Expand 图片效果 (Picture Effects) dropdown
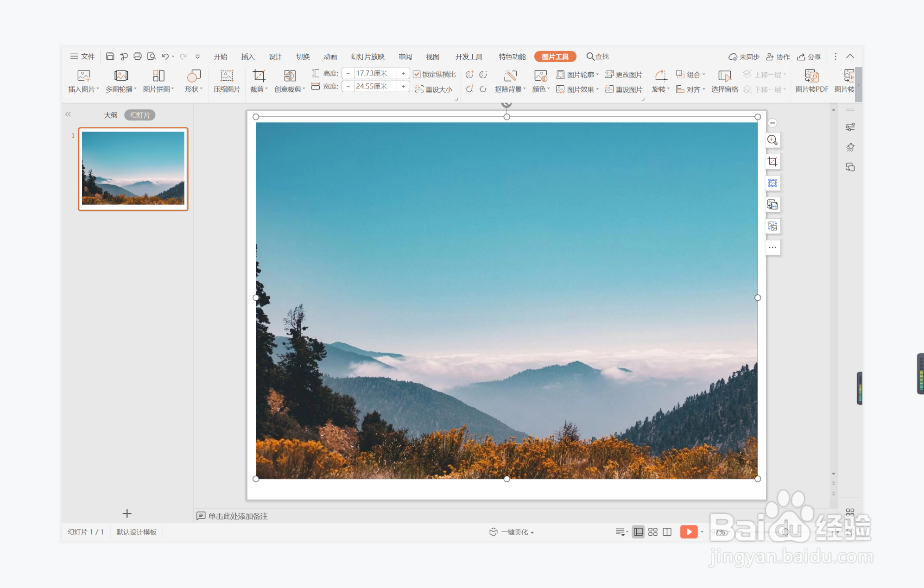Screen dimensions: 924x588 coord(598,89)
